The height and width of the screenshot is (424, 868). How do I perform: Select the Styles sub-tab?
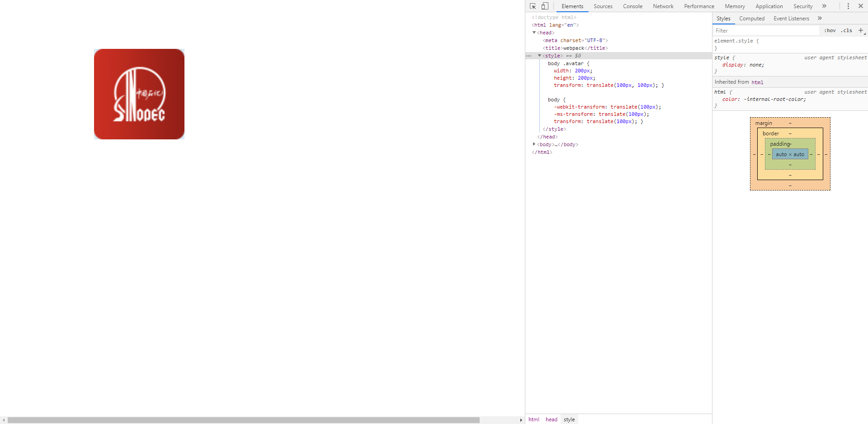[723, 19]
